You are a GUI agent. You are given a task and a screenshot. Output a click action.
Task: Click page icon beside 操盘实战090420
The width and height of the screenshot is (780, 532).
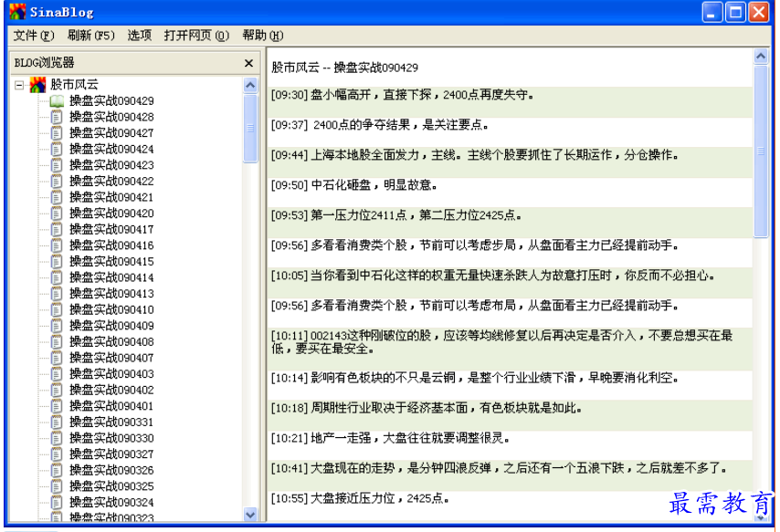(x=57, y=214)
